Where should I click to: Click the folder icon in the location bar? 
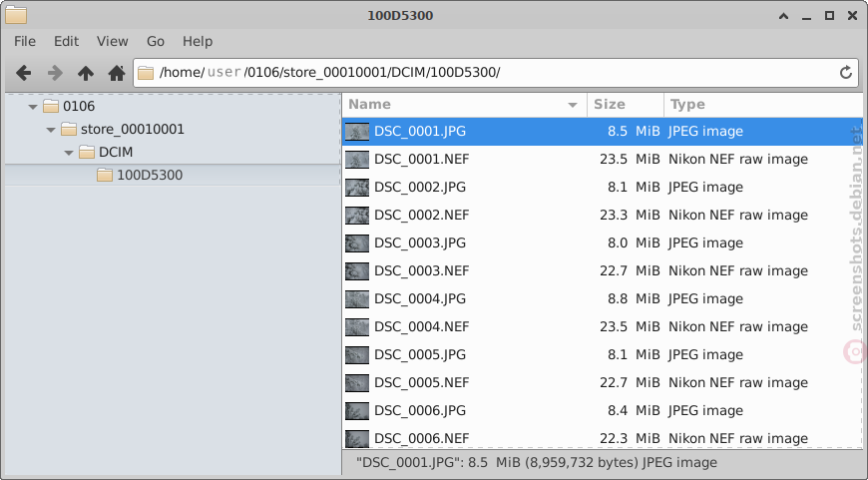click(x=146, y=73)
